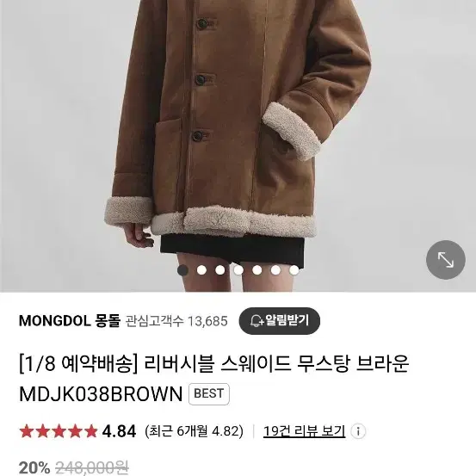
Task: Select the third carousel dot
Action: point(219,270)
